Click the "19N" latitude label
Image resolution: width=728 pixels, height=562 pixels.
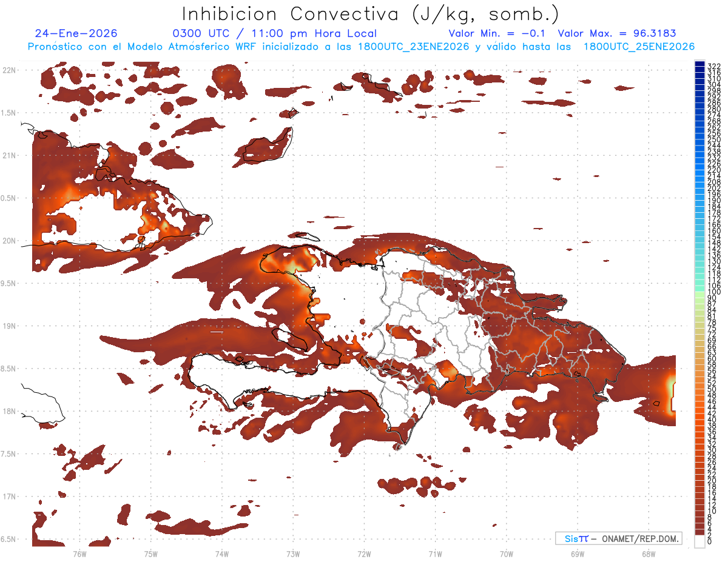8,326
